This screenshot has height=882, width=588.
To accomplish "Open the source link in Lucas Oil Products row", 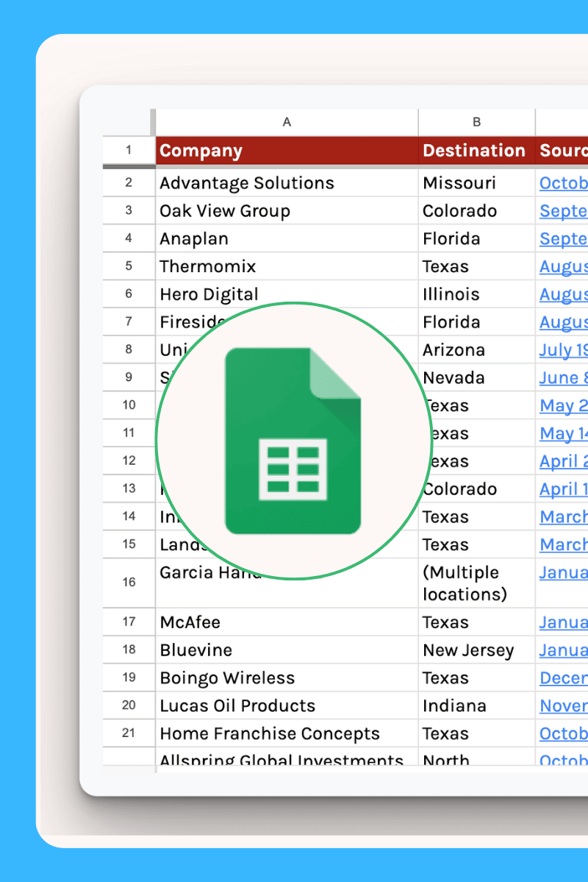I will point(563,705).
